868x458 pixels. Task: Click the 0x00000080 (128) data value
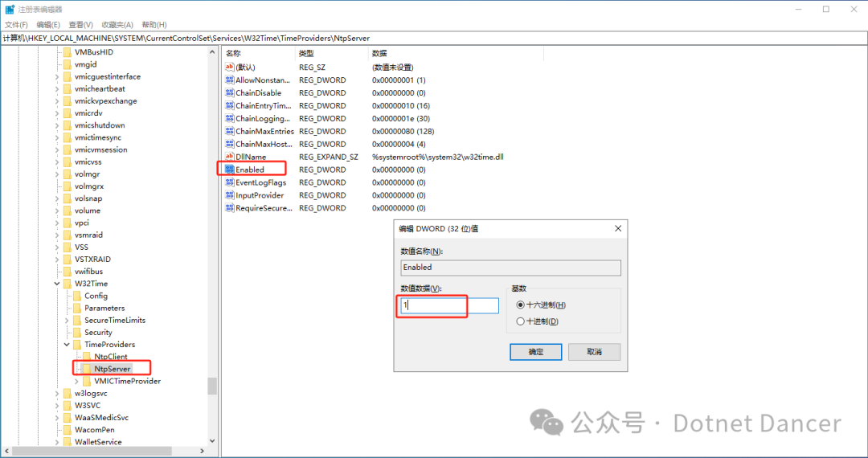pos(403,131)
